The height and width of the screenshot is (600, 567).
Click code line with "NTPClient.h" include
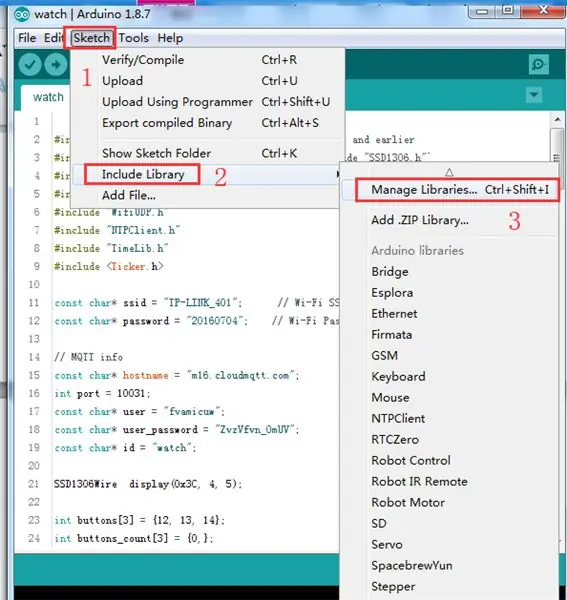(x=117, y=230)
